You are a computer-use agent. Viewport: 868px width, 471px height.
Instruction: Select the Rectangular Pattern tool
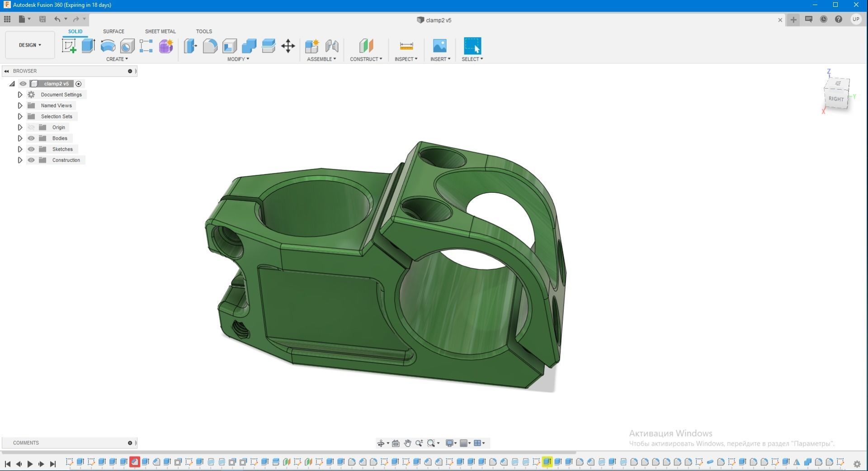coord(146,46)
